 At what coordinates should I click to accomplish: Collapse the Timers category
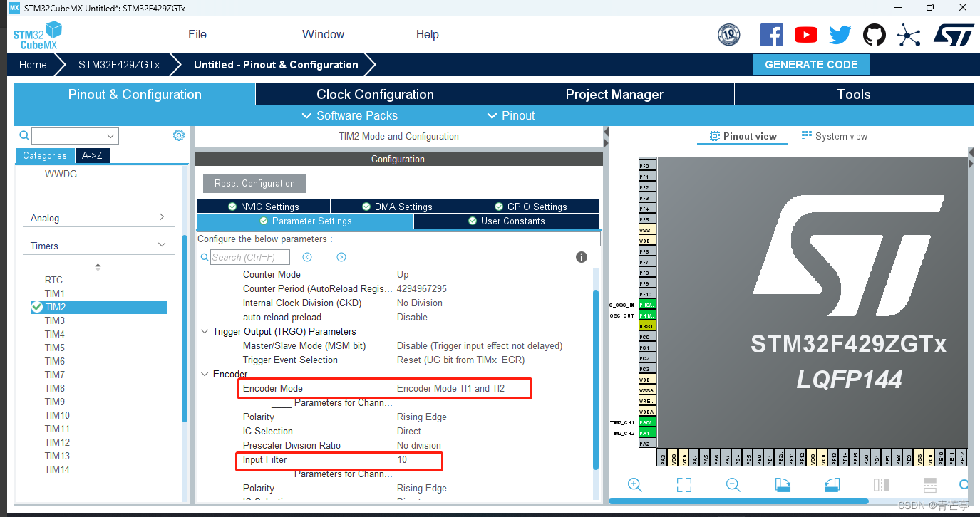click(x=98, y=246)
